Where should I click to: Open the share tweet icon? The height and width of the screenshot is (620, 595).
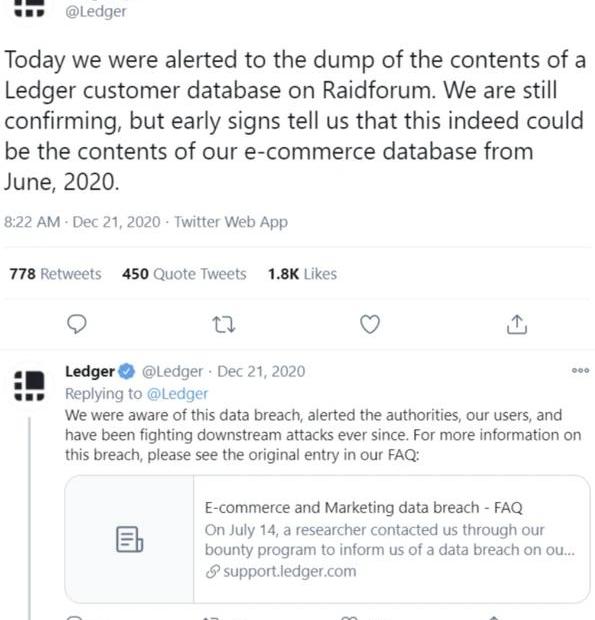pos(517,324)
